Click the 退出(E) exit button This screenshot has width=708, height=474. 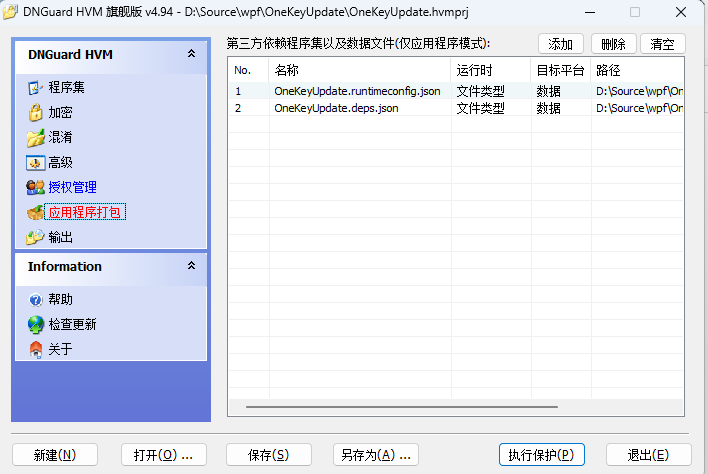pos(648,455)
